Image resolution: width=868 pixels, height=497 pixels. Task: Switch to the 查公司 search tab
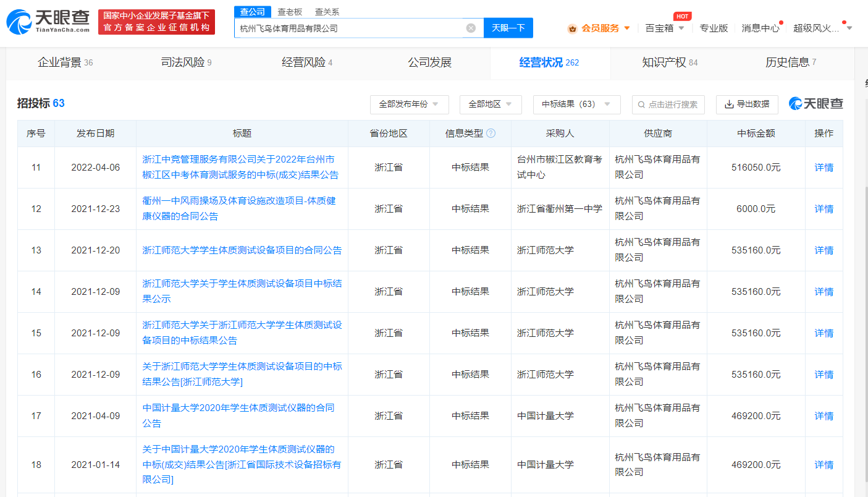[x=253, y=12]
